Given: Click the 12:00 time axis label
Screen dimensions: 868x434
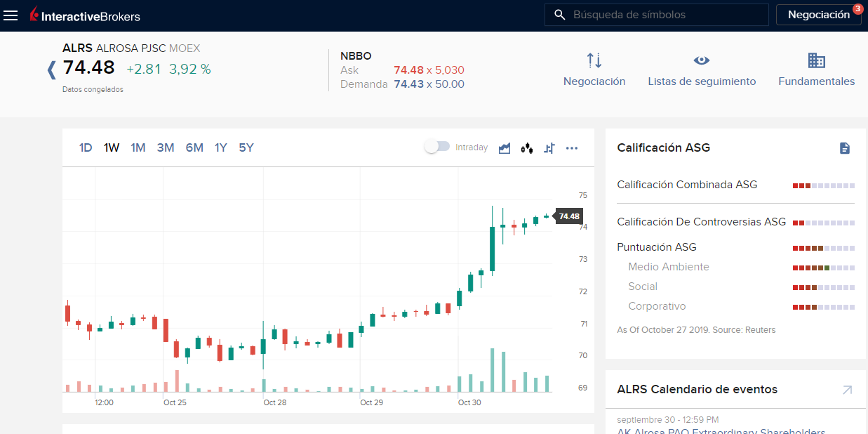Looking at the screenshot, I should point(105,403).
